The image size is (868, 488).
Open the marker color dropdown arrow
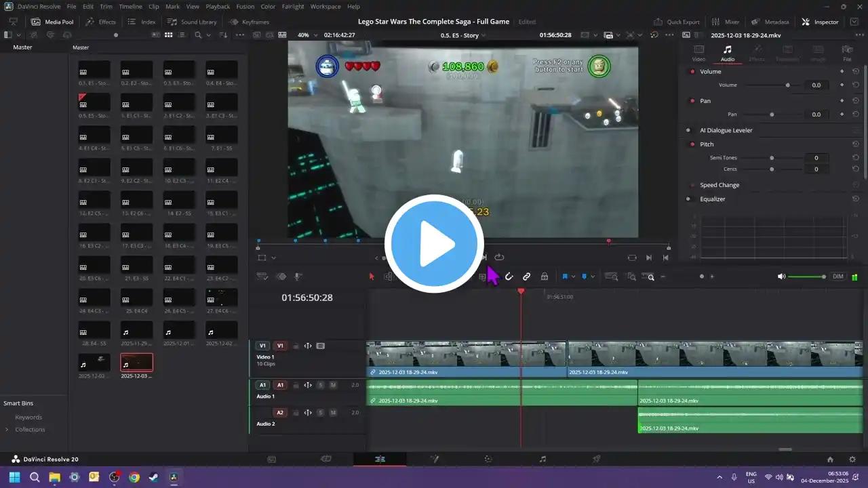593,277
